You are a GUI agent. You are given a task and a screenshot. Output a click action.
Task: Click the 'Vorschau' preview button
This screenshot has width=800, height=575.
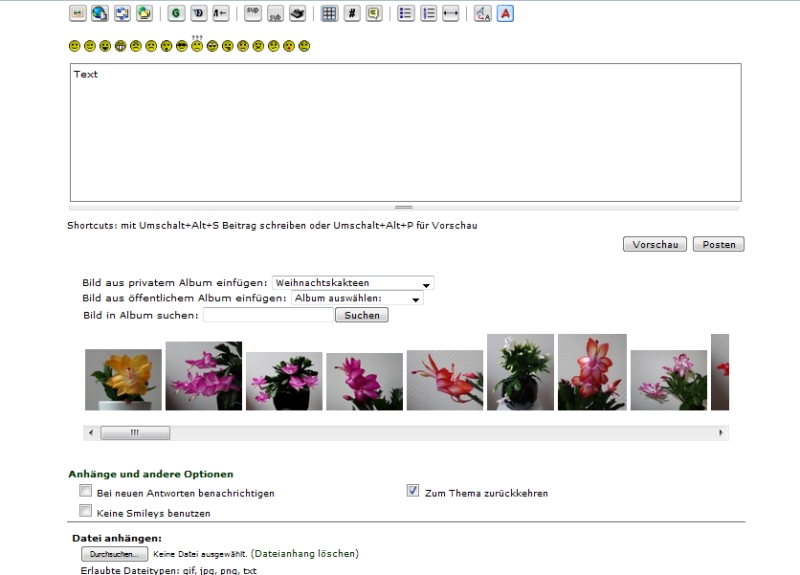pos(654,245)
